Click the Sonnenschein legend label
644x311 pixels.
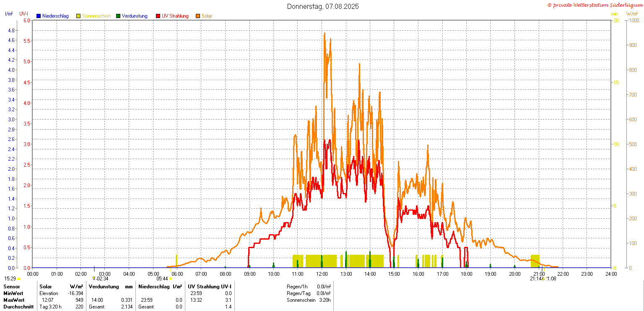click(96, 16)
